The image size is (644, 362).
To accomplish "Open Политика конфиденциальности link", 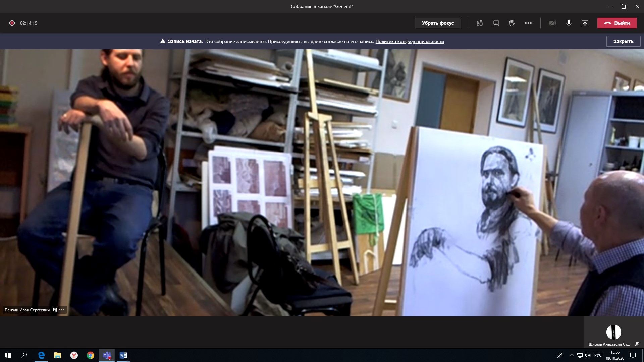I will (x=410, y=41).
